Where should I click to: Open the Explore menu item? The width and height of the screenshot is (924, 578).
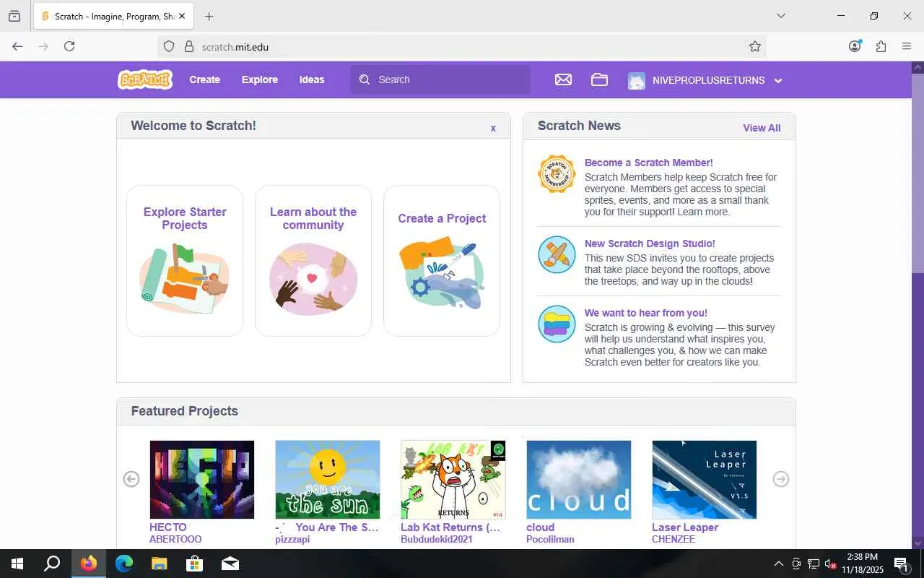260,79
